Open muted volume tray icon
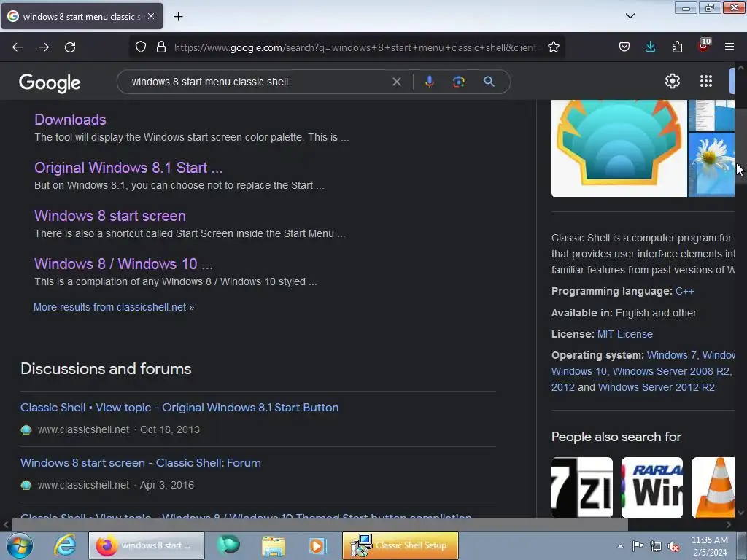The width and height of the screenshot is (747, 560). 673,546
